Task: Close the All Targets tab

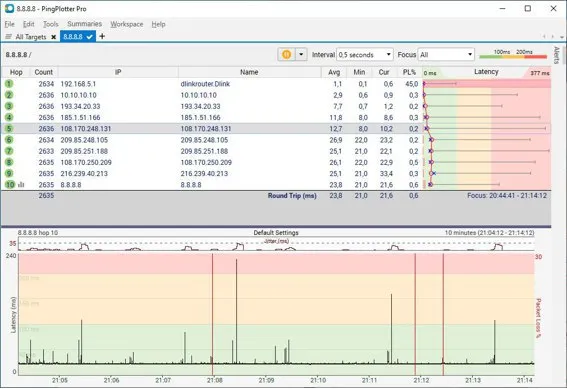Action: 54,37
